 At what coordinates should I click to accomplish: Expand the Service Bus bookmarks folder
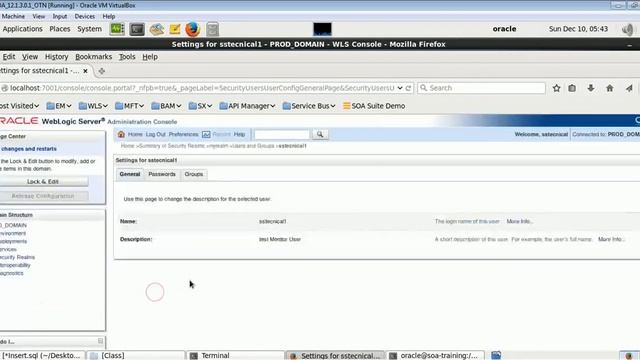coord(309,106)
